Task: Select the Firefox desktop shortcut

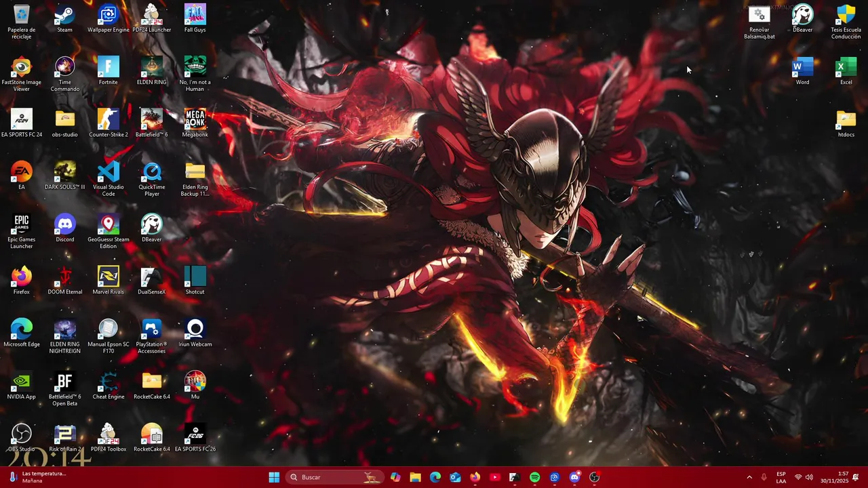Action: 21,280
